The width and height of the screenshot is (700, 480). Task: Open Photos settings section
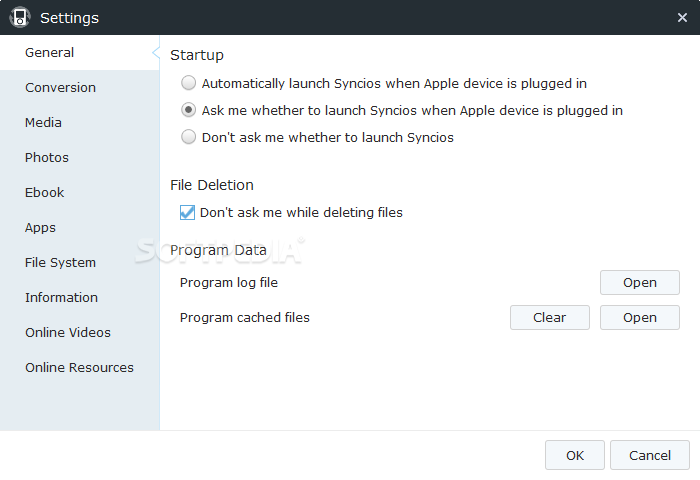(79, 158)
